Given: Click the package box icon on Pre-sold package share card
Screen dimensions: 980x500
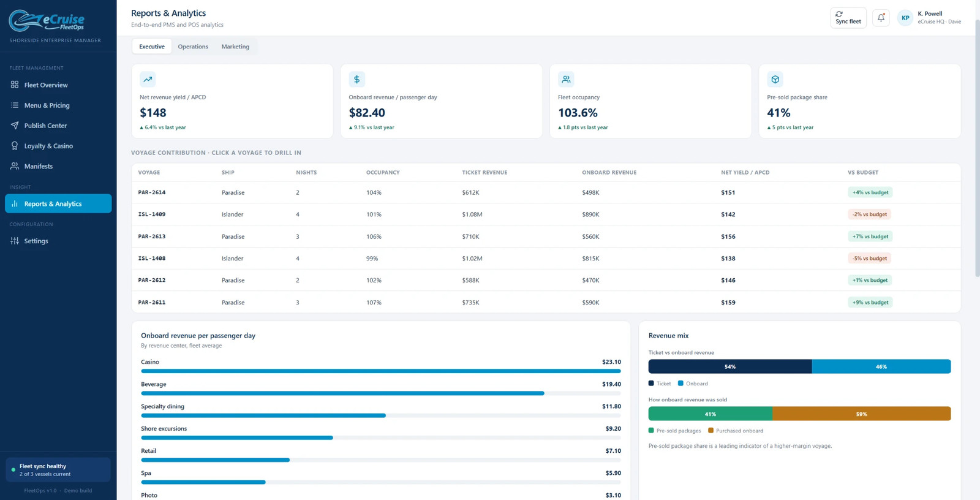Looking at the screenshot, I should [x=775, y=79].
